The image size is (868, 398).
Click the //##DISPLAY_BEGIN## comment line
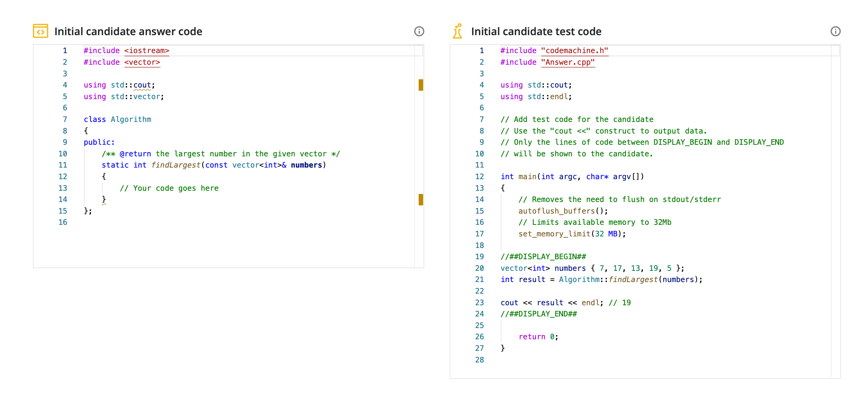pos(543,257)
